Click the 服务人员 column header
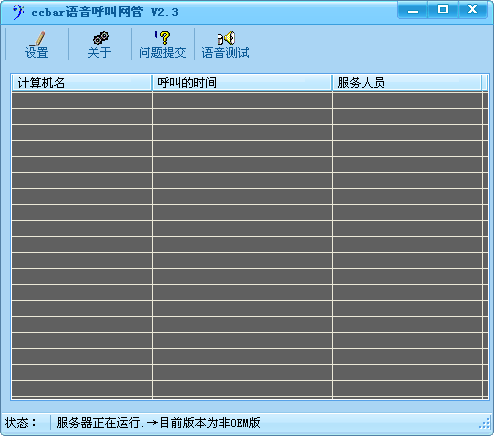The width and height of the screenshot is (494, 436). [x=407, y=83]
